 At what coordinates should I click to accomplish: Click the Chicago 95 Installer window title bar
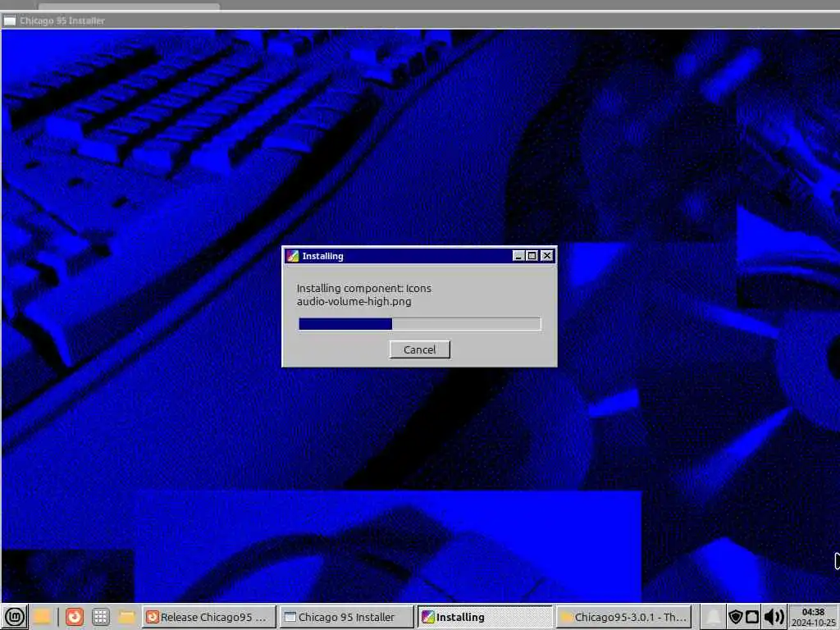point(420,21)
